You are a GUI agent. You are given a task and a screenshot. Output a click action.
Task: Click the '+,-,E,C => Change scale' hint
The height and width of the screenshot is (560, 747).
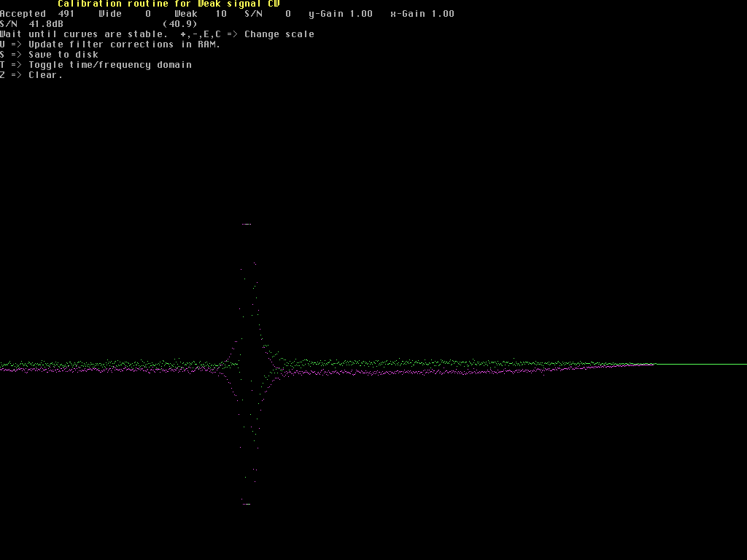(x=247, y=34)
